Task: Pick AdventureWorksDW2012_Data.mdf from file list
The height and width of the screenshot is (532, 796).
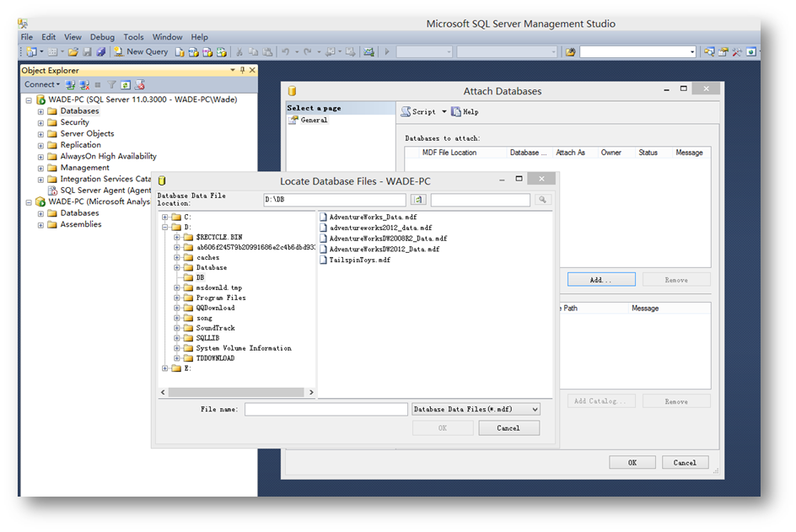Action: pos(384,250)
